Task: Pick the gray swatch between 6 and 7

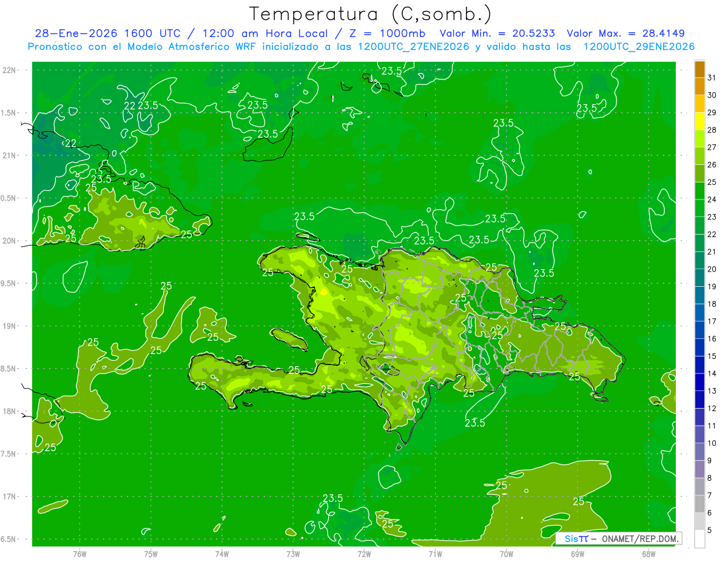Action: coord(699,504)
